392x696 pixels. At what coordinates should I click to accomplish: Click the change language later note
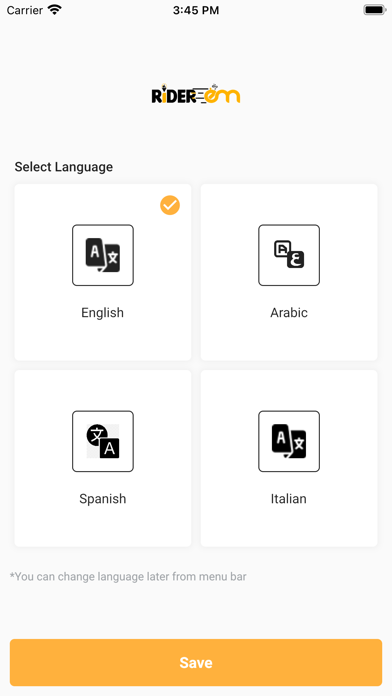[x=128, y=577]
